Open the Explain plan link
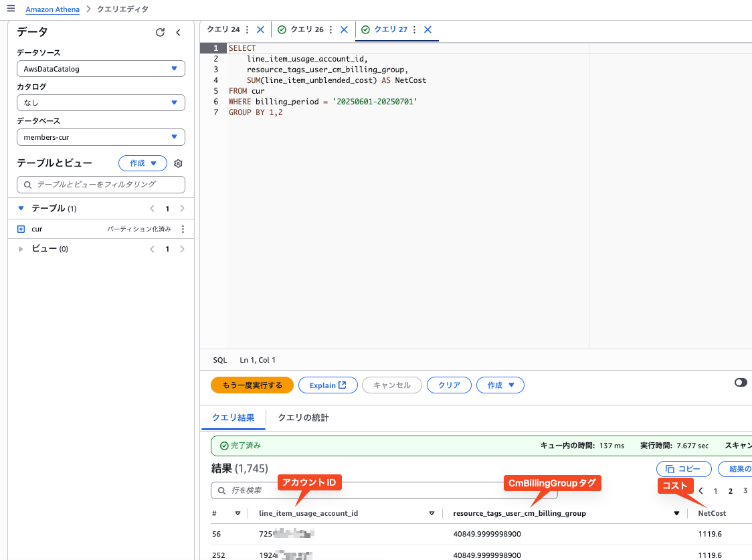The width and height of the screenshot is (752, 560). pos(328,385)
